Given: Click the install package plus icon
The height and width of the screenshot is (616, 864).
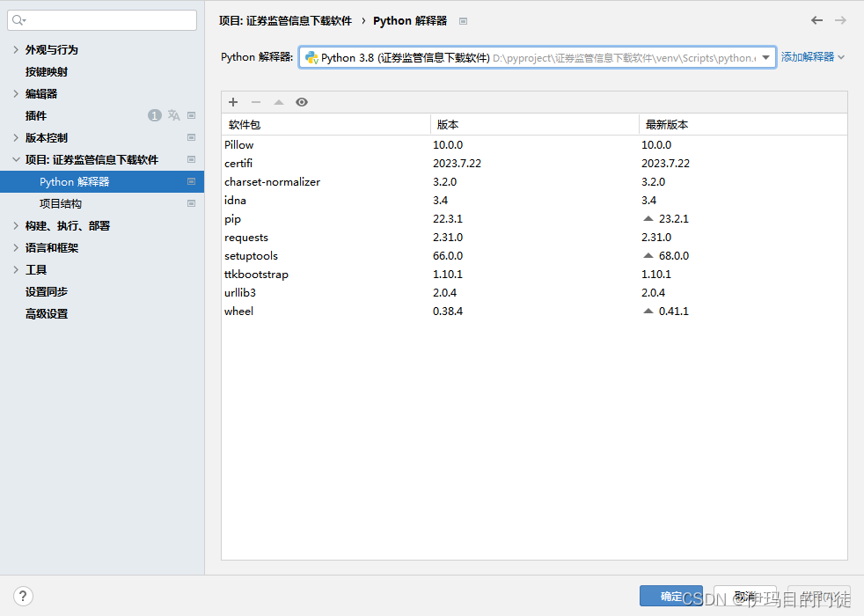Looking at the screenshot, I should point(233,102).
